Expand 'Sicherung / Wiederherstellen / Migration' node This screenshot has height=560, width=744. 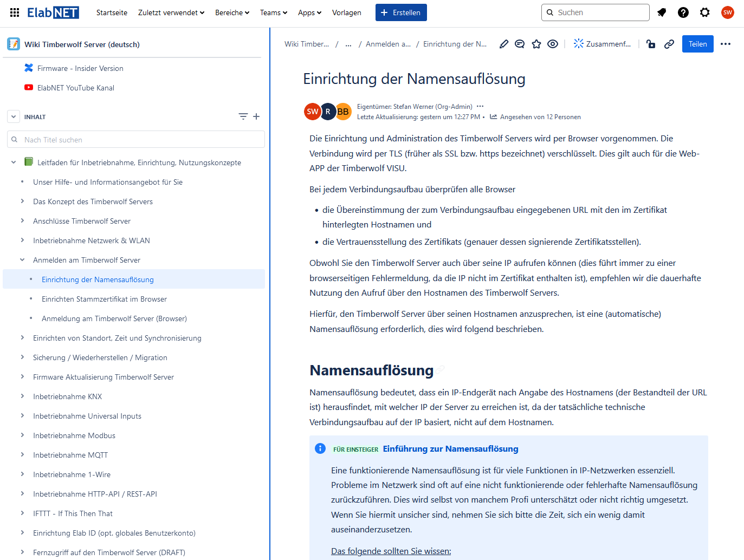tap(22, 357)
